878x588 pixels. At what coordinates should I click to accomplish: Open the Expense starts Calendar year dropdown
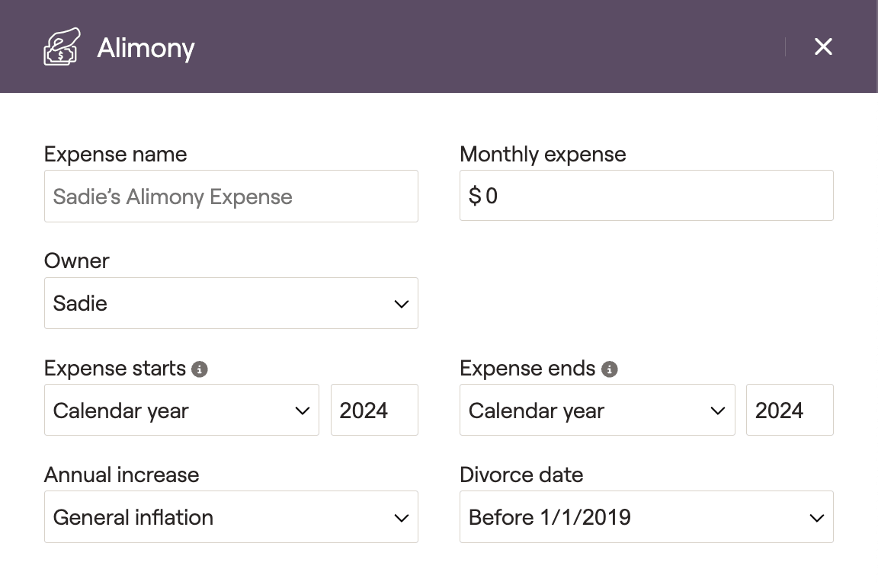coord(181,411)
